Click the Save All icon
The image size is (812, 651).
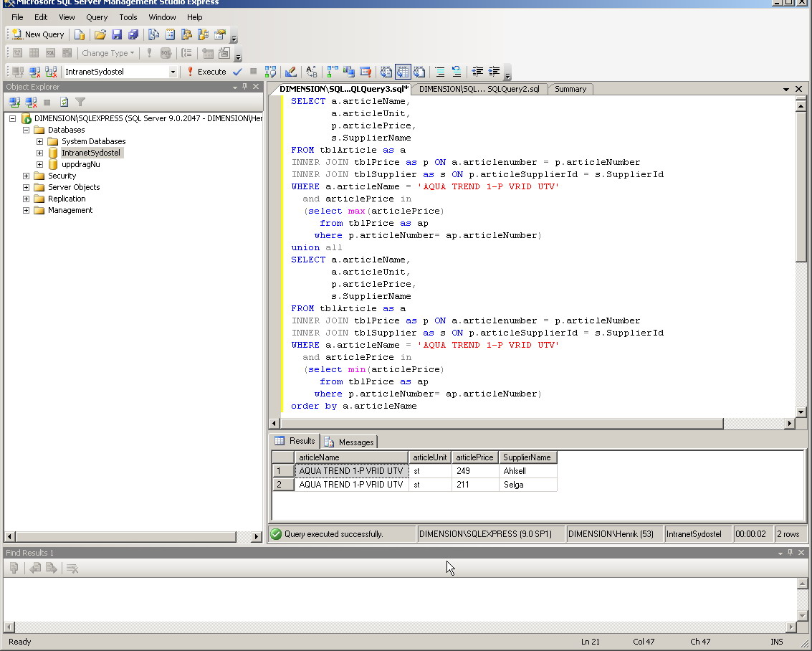pyautogui.click(x=133, y=34)
